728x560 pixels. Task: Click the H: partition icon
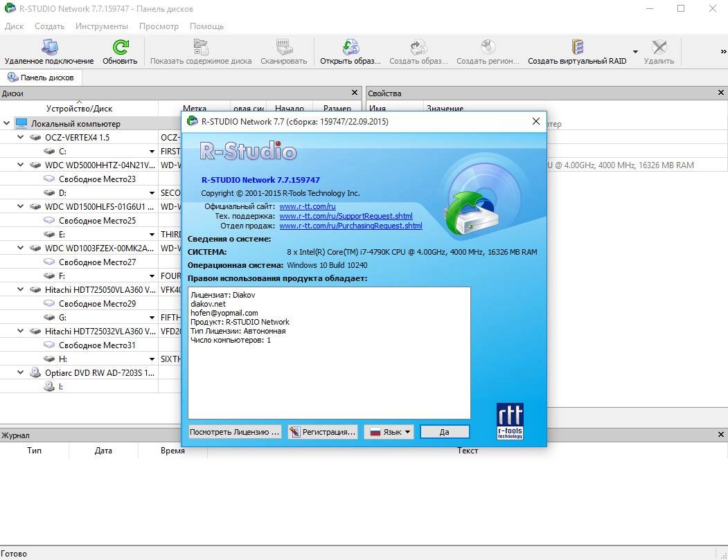[49, 359]
